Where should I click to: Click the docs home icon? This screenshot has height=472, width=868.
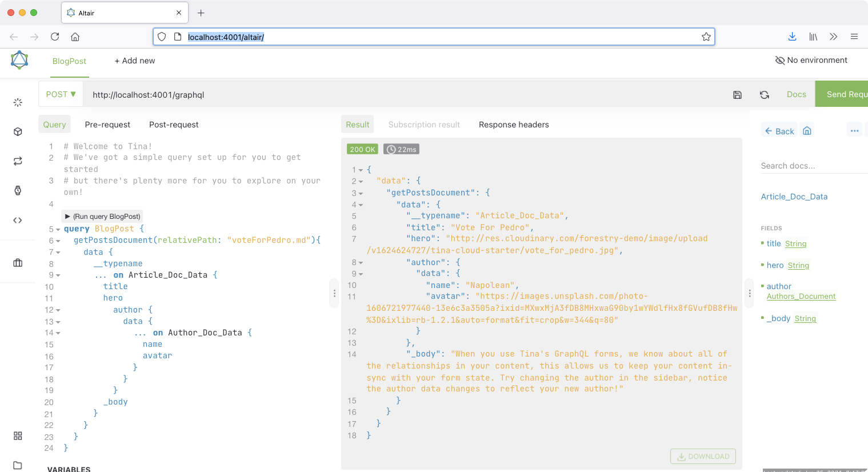807,130
